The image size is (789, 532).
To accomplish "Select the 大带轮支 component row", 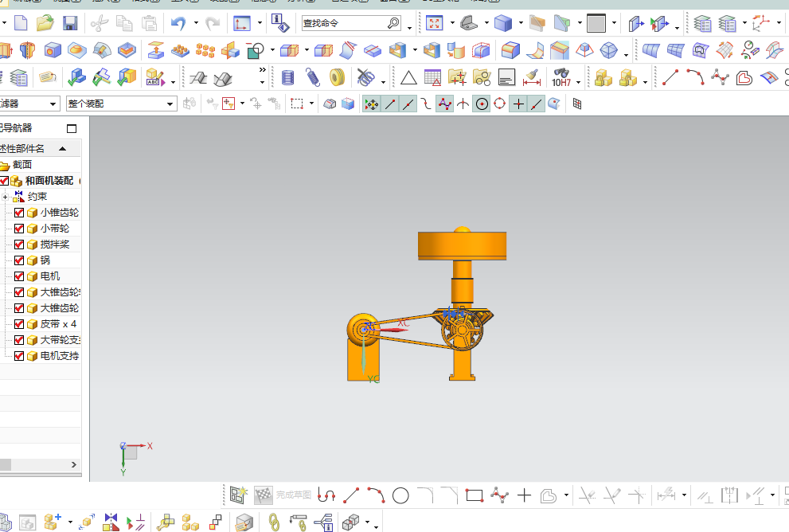I will 41,340.
